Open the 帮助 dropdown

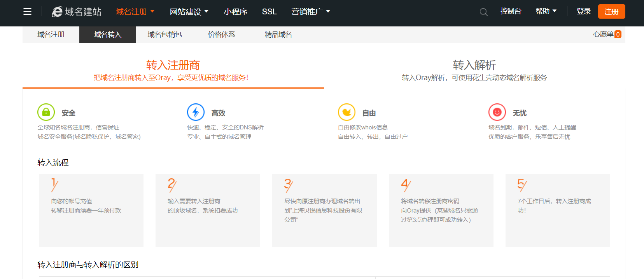tap(546, 11)
